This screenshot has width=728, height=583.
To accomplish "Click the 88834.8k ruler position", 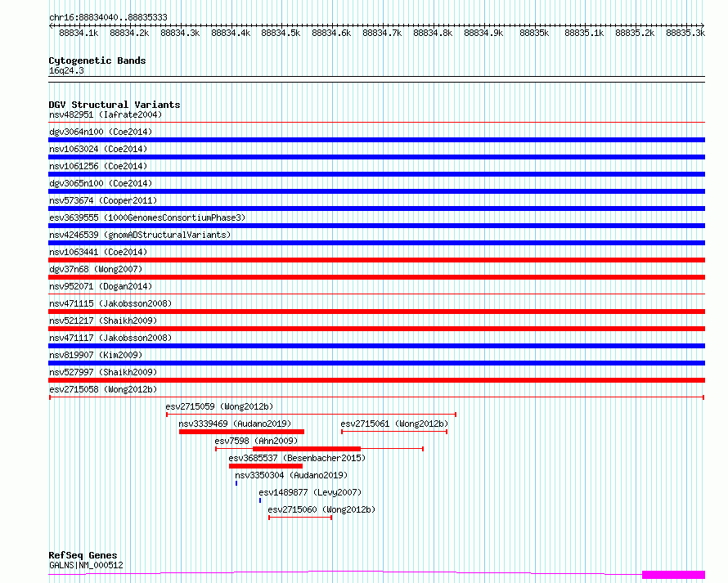I will [433, 33].
